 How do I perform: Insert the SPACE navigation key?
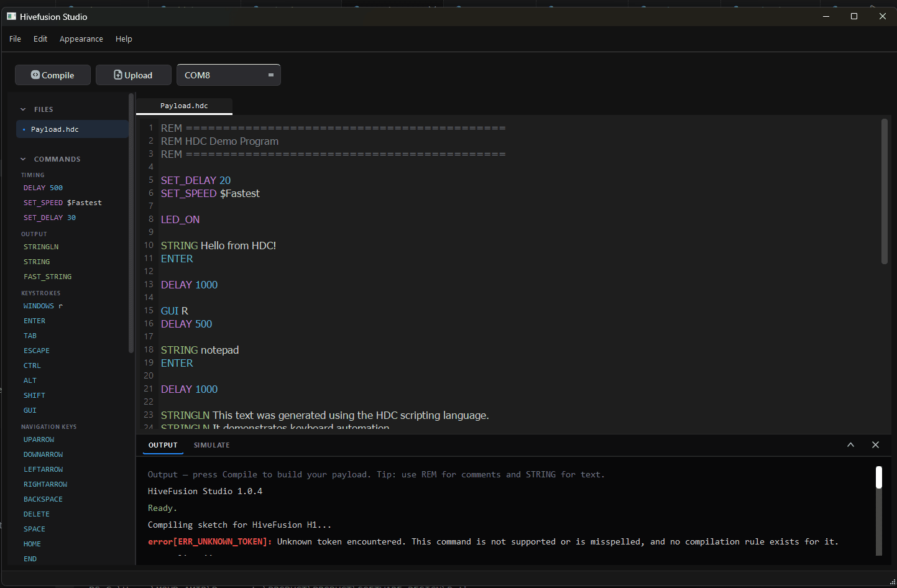pos(34,529)
